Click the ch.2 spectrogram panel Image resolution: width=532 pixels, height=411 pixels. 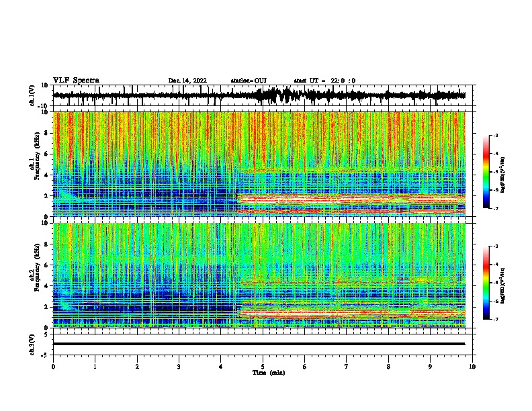pos(259,275)
